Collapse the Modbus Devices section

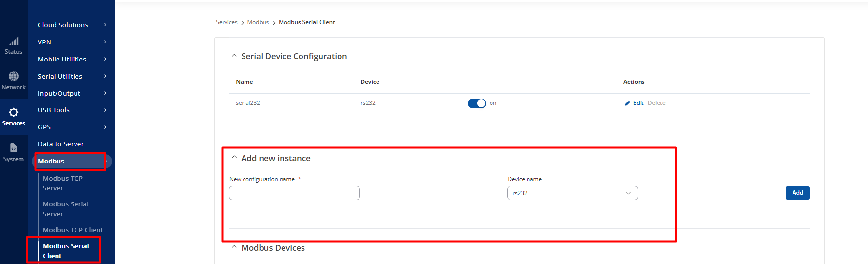pyautogui.click(x=234, y=247)
